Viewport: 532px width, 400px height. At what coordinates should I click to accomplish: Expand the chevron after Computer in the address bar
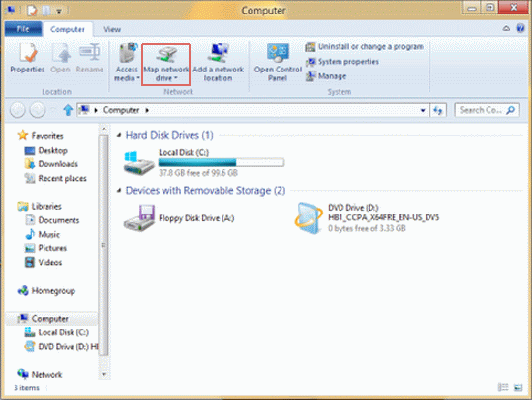coord(147,110)
